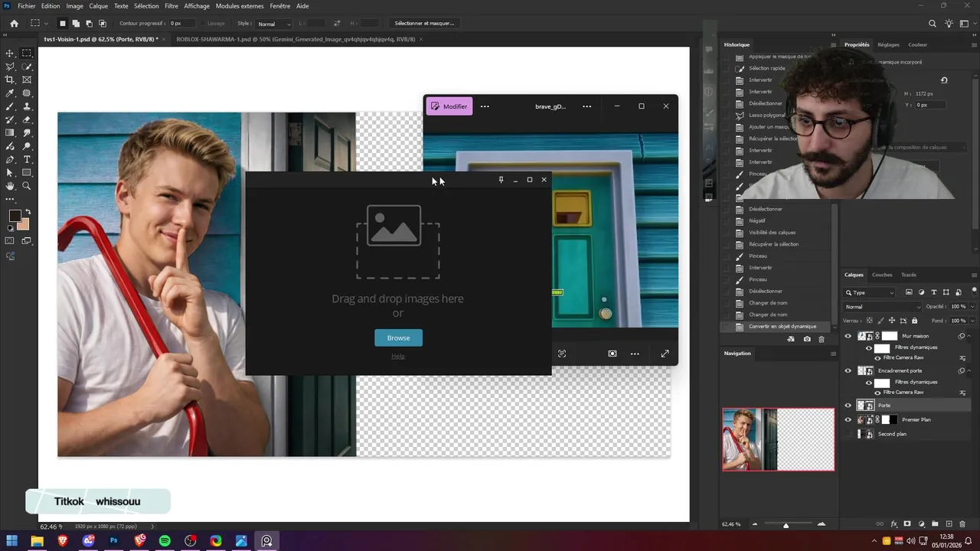The image size is (980, 551).
Task: Select the Brush tool
Action: pos(10,106)
